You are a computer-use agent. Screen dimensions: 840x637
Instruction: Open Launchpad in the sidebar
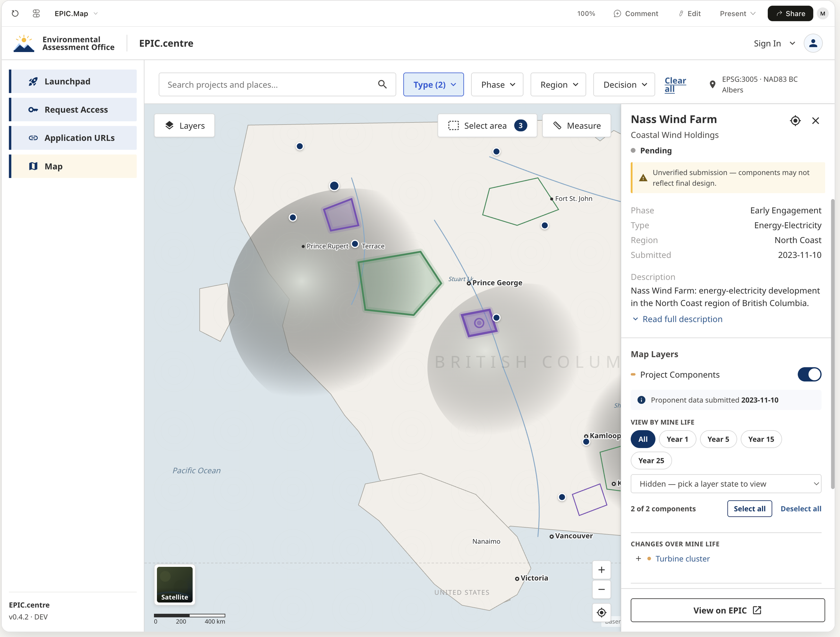click(x=73, y=81)
